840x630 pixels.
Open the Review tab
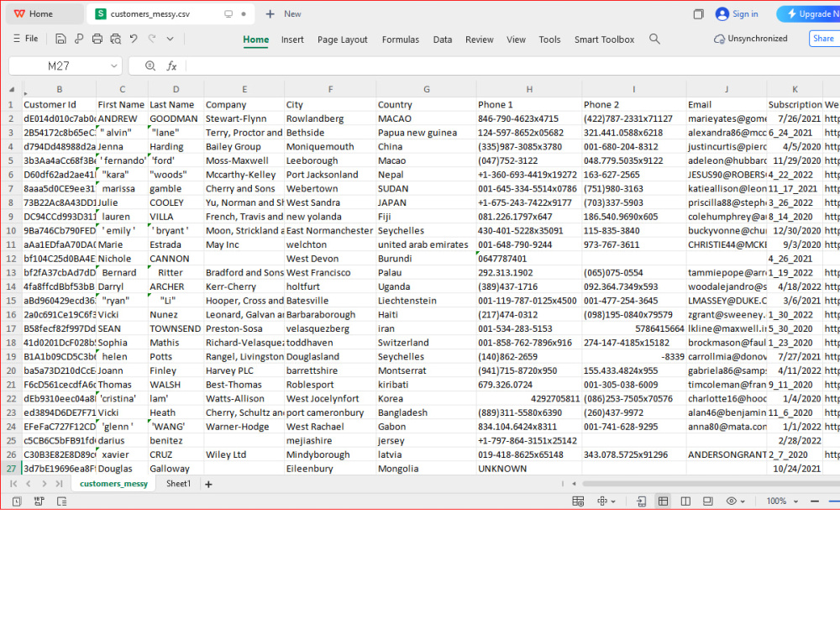click(x=480, y=39)
